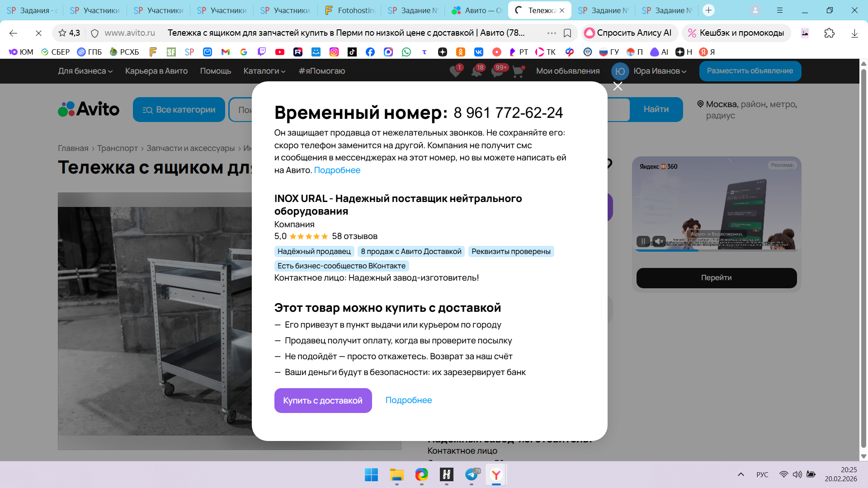Image resolution: width=868 pixels, height=488 pixels.
Task: Click the Yandex ad video progress bar
Action: click(x=716, y=250)
